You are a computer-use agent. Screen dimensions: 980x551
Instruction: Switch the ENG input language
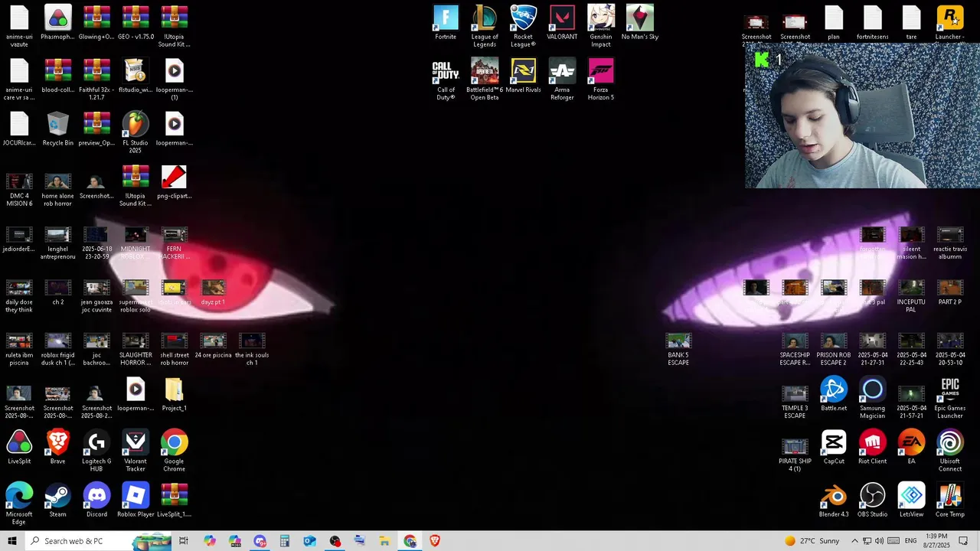point(910,541)
